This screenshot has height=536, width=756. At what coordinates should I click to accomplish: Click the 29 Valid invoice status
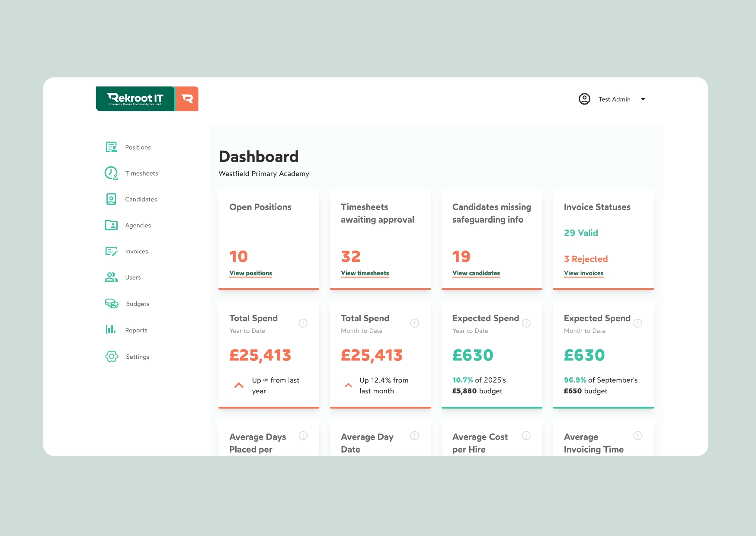click(581, 233)
